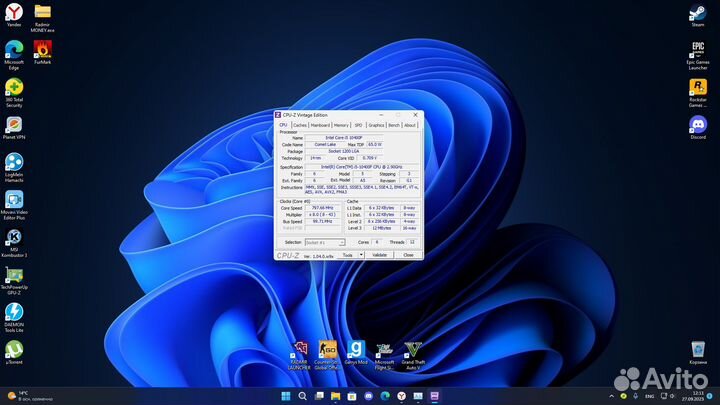
Task: Launch Steam from the desktop icon
Action: click(698, 16)
